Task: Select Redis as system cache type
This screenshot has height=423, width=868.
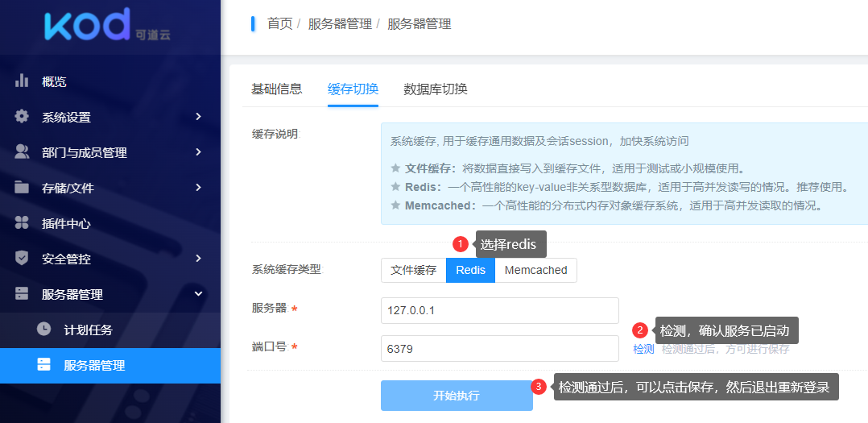Action: [470, 270]
